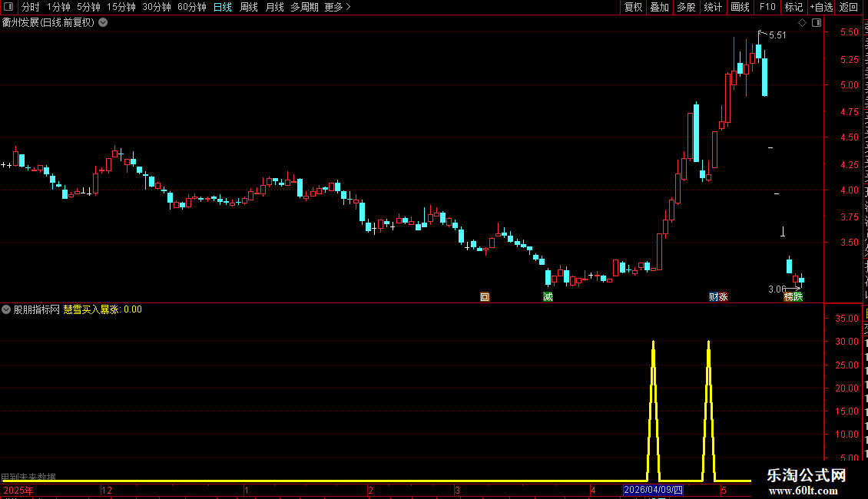This screenshot has width=868, height=499.
Task: Click the 30.00 indicator axis label
Action: [x=847, y=342]
